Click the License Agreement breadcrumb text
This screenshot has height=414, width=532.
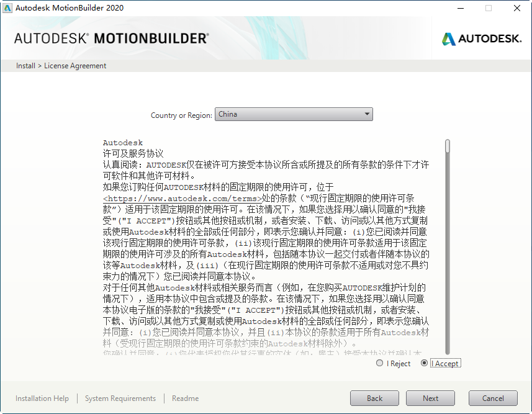pos(75,66)
